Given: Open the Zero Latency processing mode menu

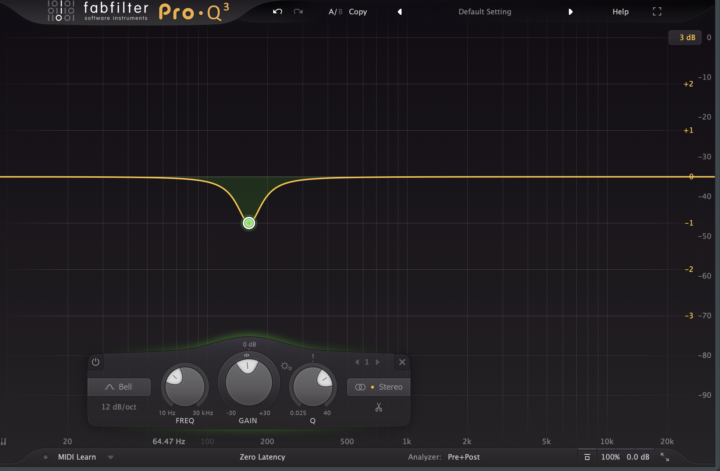Looking at the screenshot, I should tap(262, 457).
